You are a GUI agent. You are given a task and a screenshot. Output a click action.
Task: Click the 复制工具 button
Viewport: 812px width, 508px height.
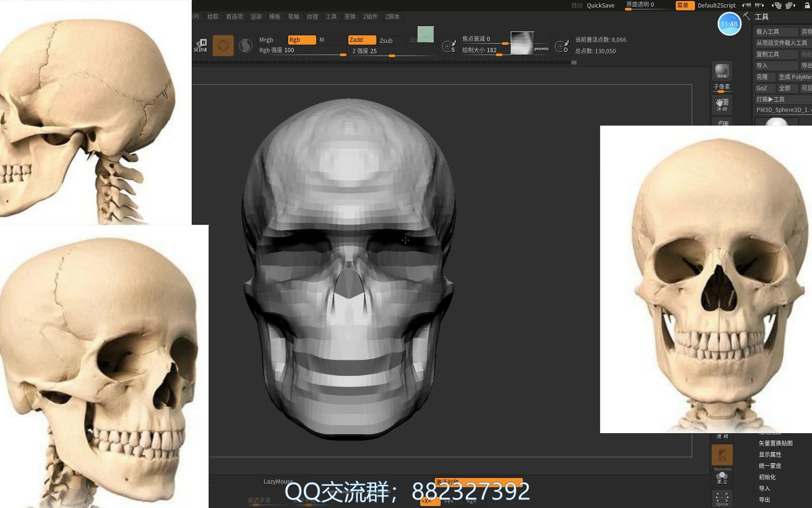776,54
